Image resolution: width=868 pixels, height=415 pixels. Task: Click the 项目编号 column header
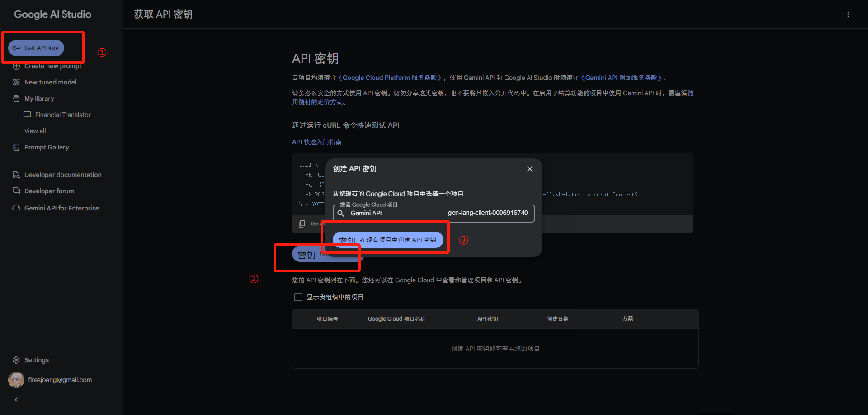coord(327,319)
